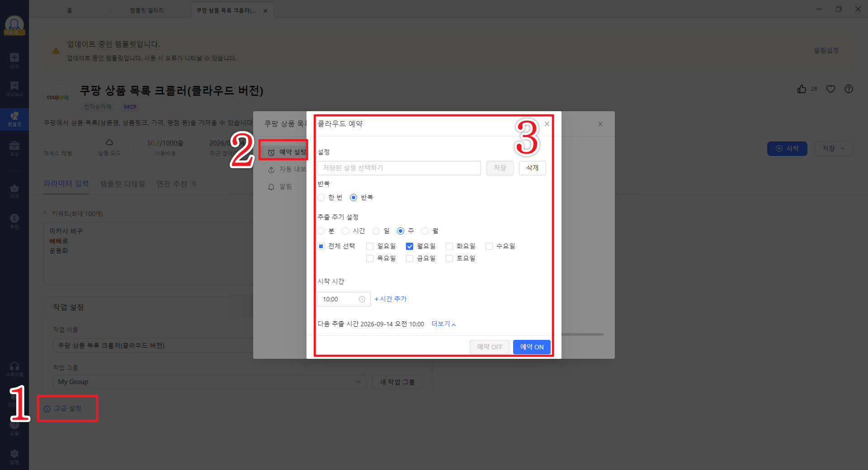Open the 신규 (New) sidebar icon
The width and height of the screenshot is (868, 470).
pyautogui.click(x=14, y=61)
